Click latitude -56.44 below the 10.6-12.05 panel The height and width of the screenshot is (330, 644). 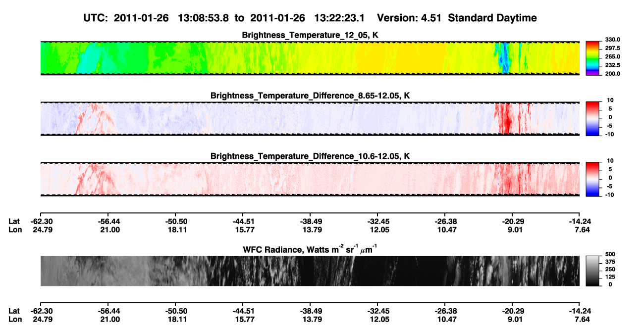[109, 221]
